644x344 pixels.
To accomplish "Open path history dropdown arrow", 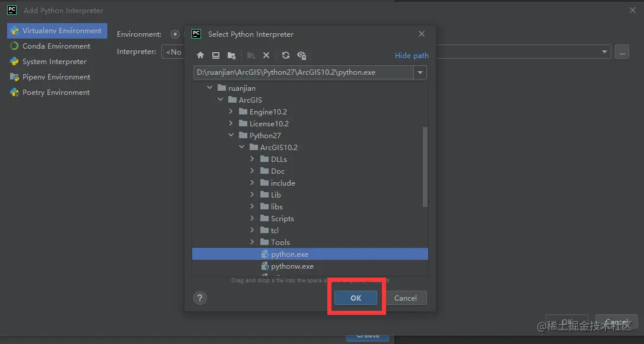I will tap(420, 73).
